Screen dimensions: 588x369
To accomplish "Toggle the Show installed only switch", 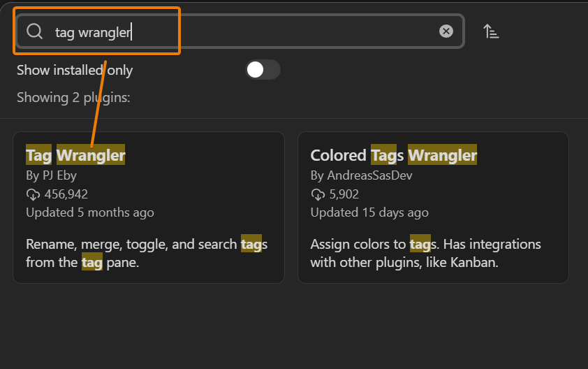I will tap(263, 70).
